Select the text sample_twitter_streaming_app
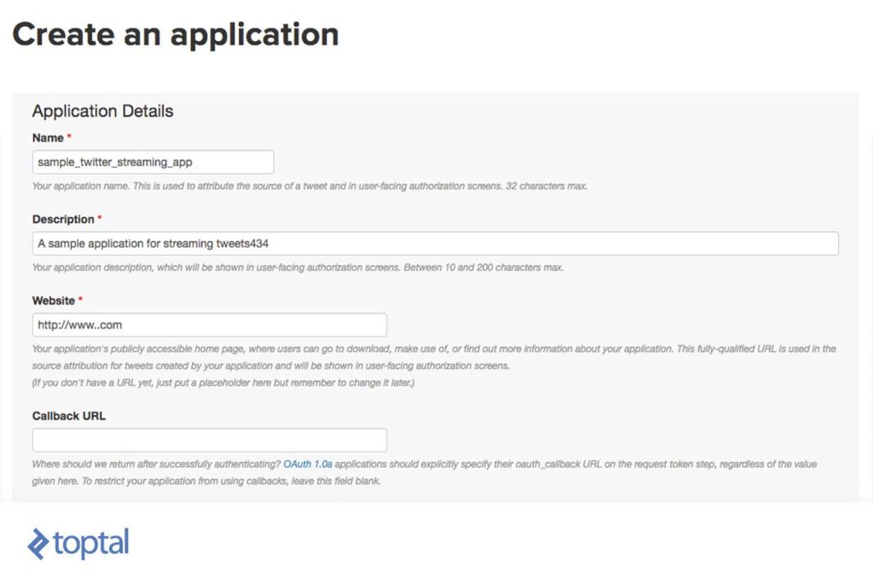 tap(115, 162)
